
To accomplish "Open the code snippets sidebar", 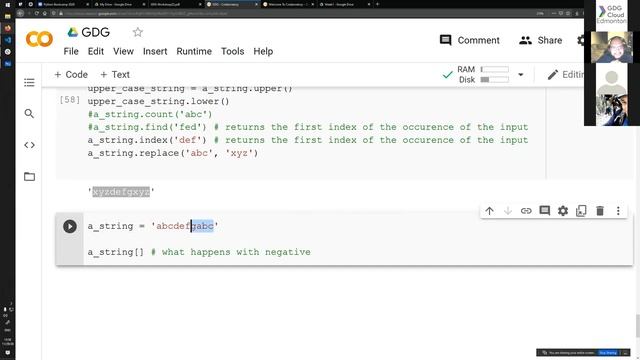I will pos(29,145).
